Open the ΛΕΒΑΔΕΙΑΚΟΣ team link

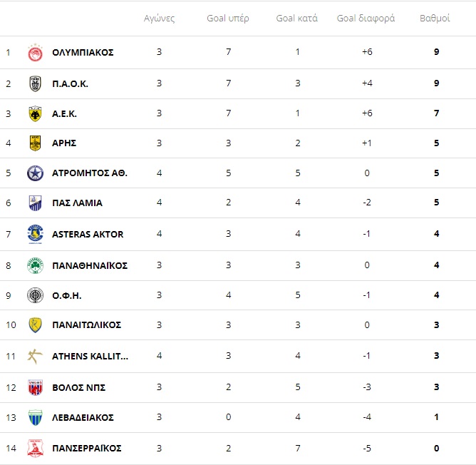pos(83,417)
